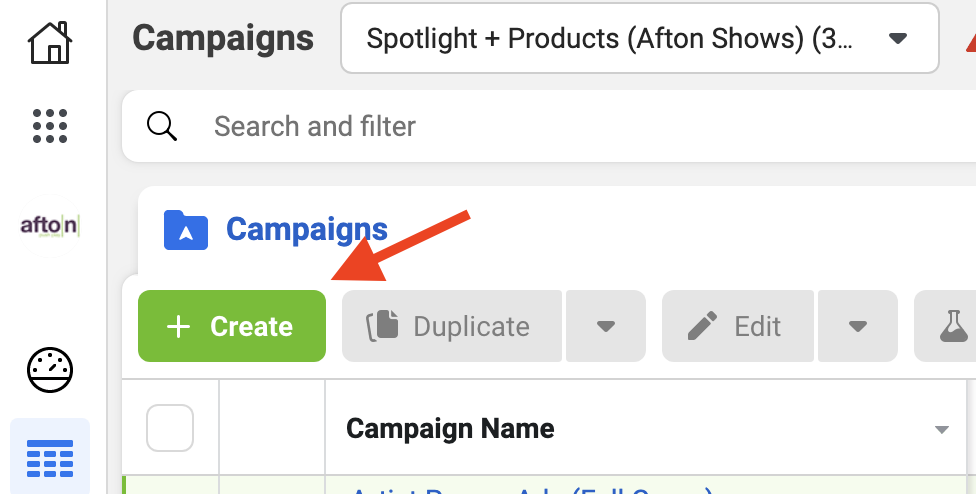Click the pencil icon on Edit
This screenshot has height=494, width=976.
702,326
